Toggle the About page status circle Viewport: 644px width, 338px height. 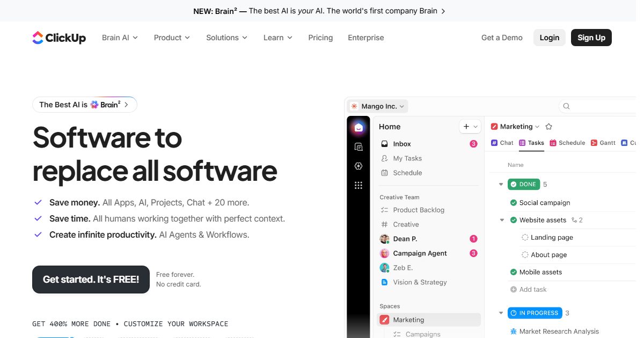click(525, 255)
